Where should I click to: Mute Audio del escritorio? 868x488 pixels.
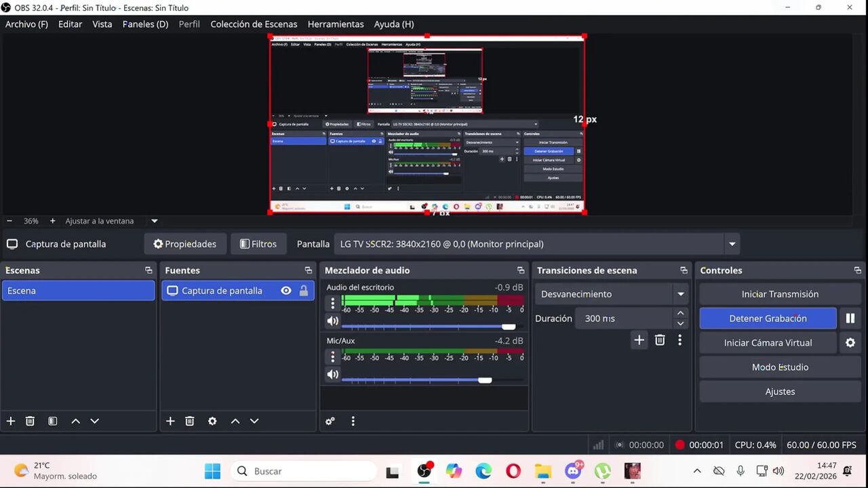tap(332, 321)
